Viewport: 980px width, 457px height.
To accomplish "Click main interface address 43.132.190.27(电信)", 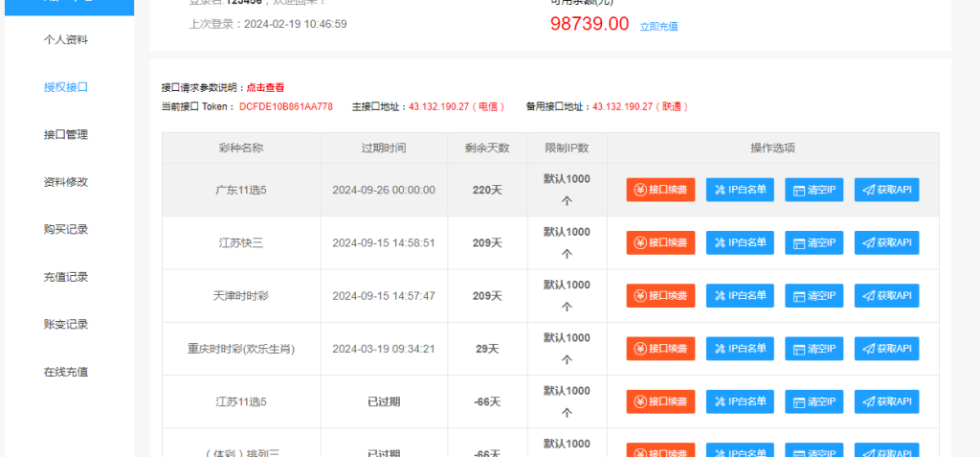I will pos(457,107).
